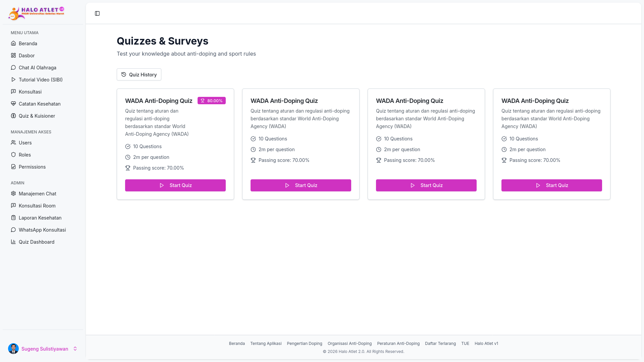Viewport: 644px width, 362px height.
Task: Go to WhatsApp Konsultasi
Action: (x=43, y=230)
